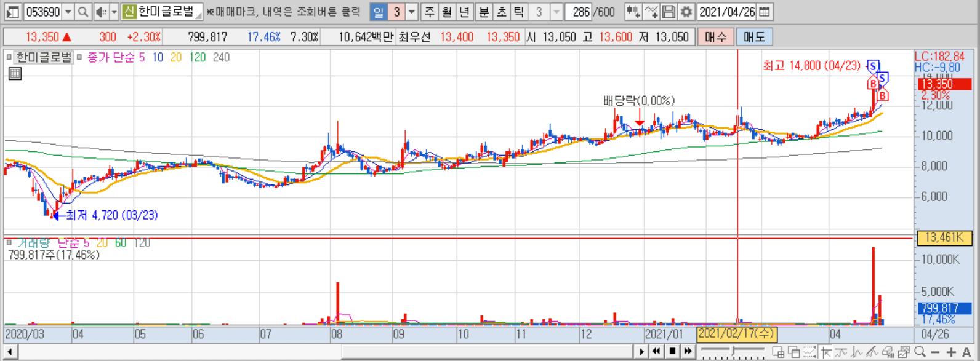The height and width of the screenshot is (361, 980).
Task: Select the tick (틱) chart period
Action: pos(519,12)
